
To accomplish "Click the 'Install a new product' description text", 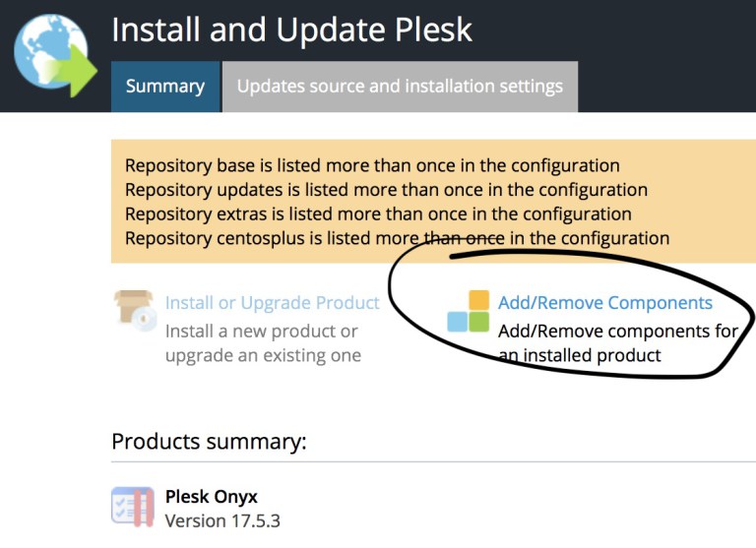I will [x=263, y=343].
